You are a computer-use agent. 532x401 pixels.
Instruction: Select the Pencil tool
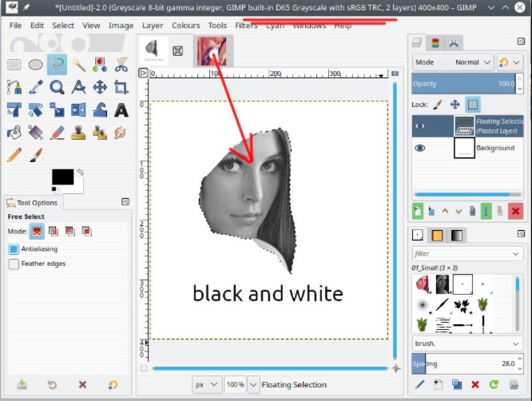[14, 155]
